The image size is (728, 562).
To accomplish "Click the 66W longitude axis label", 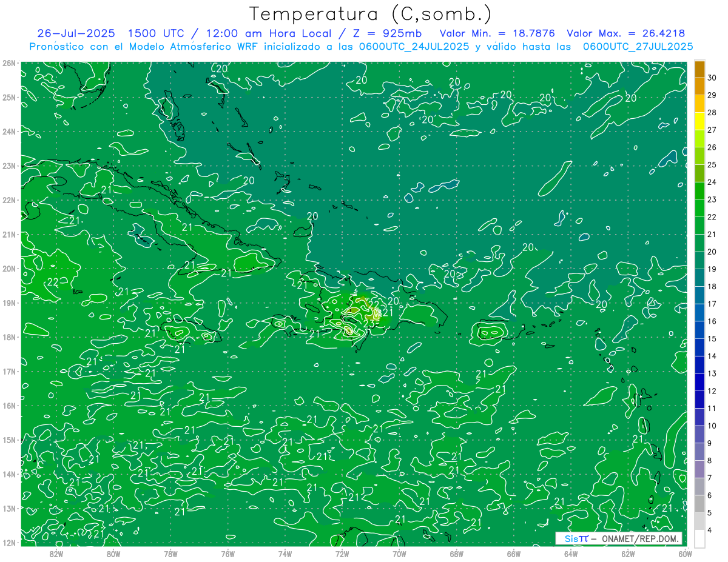I will pyautogui.click(x=514, y=554).
